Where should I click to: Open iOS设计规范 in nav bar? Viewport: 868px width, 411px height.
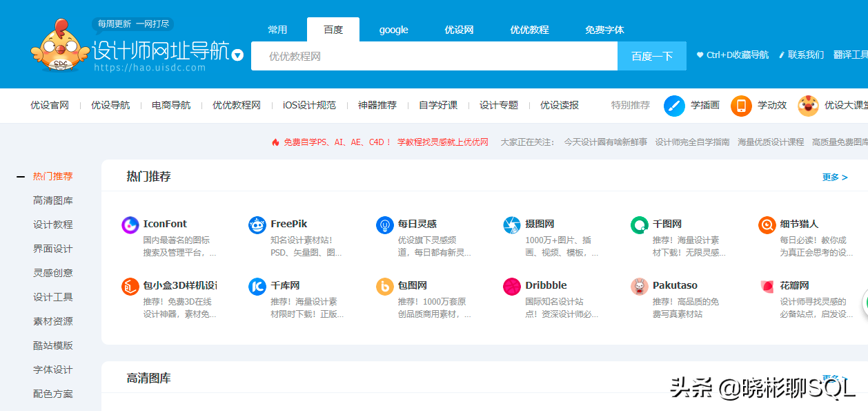(309, 106)
